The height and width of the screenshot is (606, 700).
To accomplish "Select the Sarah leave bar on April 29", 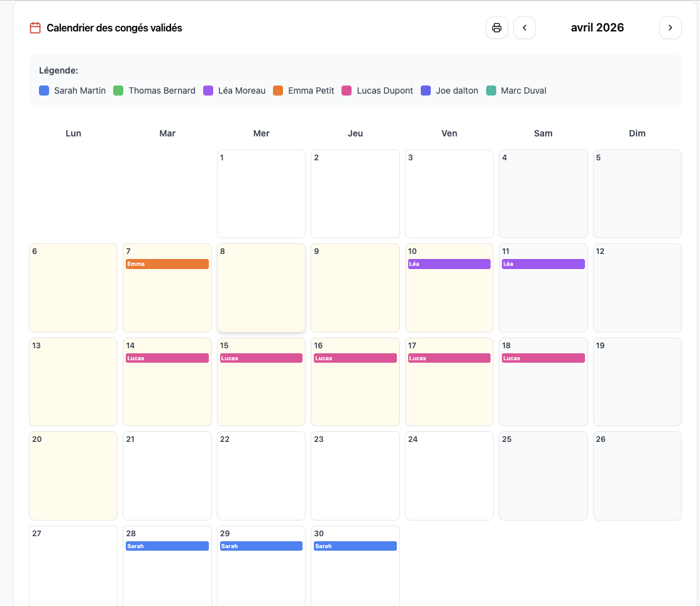I will coord(261,546).
